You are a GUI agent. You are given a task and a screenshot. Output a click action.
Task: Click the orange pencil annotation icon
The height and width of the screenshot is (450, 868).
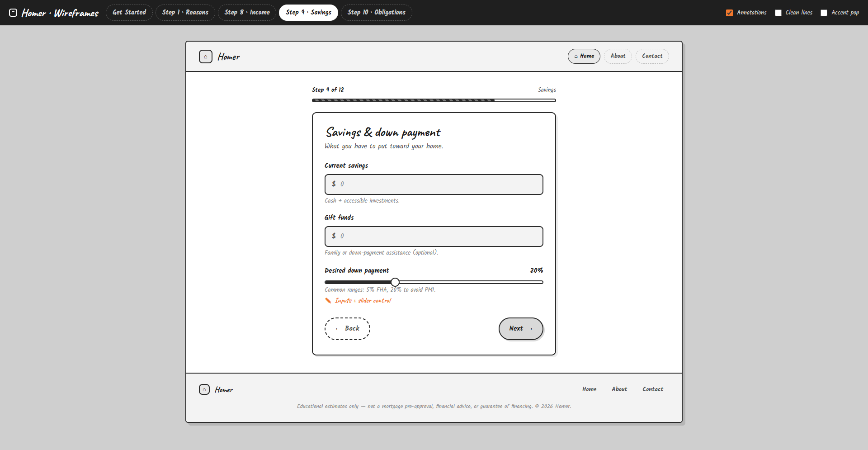click(x=328, y=301)
